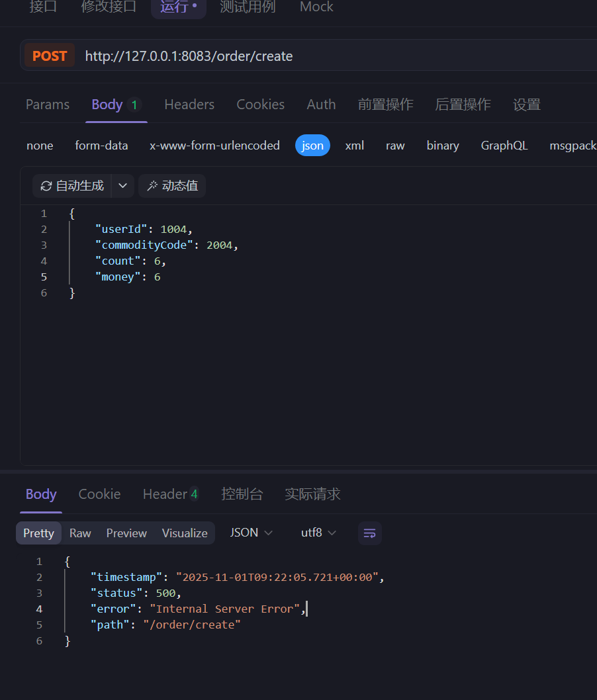Click the orange POST method badge
Image resolution: width=597 pixels, height=700 pixels.
pos(49,56)
